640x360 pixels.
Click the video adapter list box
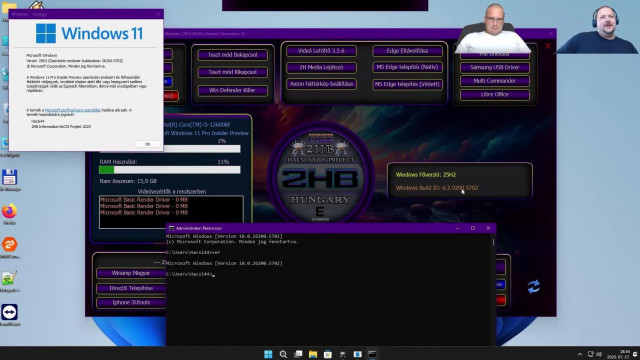(171, 212)
